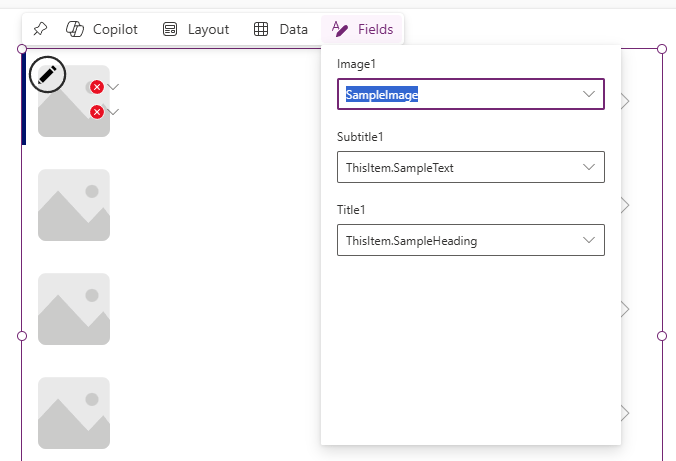Open the Image1 dropdown arrow
Screen dimensions: 676x461
(x=589, y=94)
